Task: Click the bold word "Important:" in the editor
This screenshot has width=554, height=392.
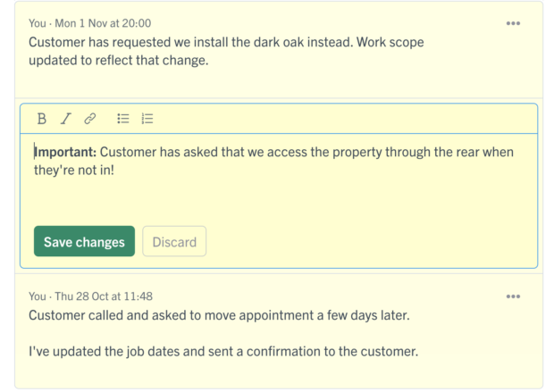Action: coord(65,152)
